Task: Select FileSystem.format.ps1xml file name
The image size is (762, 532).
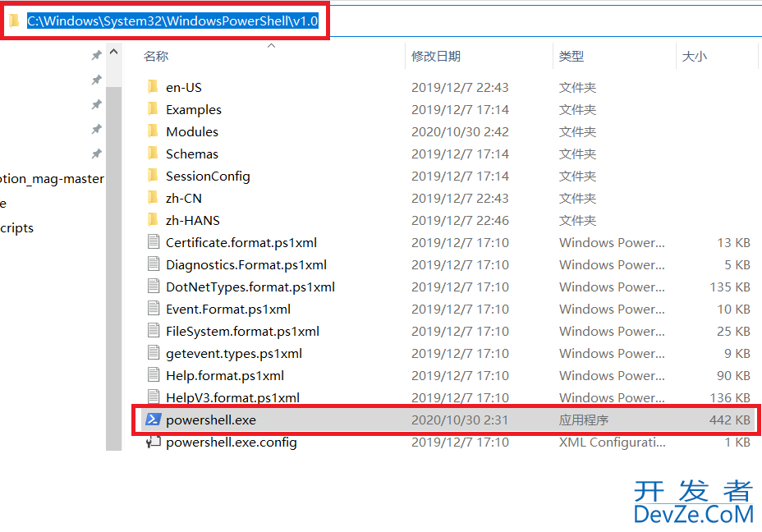Action: 242,332
